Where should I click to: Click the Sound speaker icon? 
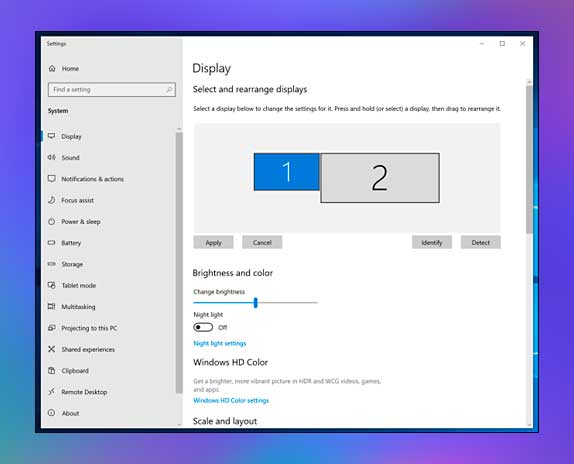pos(52,157)
